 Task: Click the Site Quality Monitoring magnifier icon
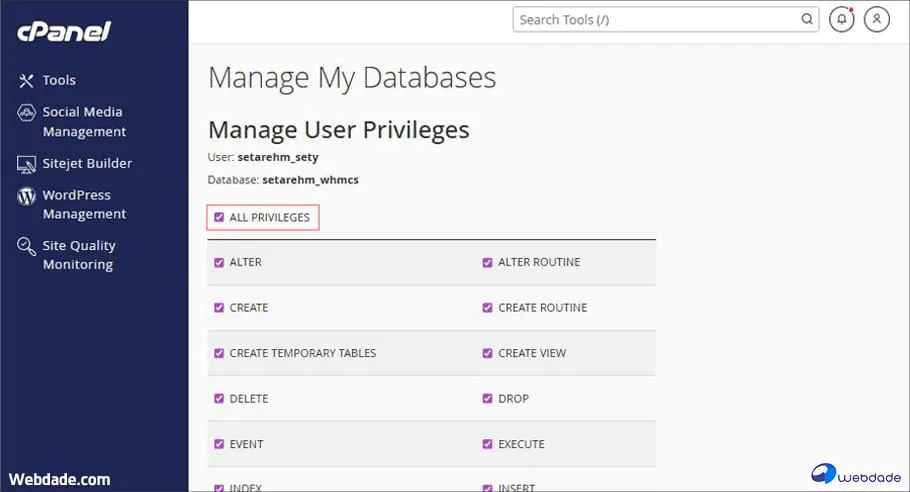(x=27, y=246)
